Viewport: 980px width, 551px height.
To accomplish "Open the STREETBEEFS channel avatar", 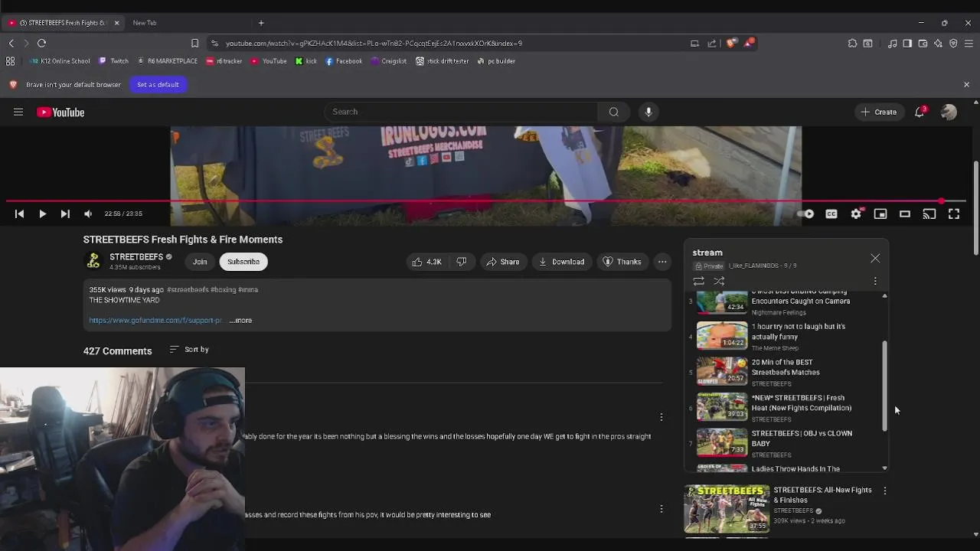I will (93, 262).
